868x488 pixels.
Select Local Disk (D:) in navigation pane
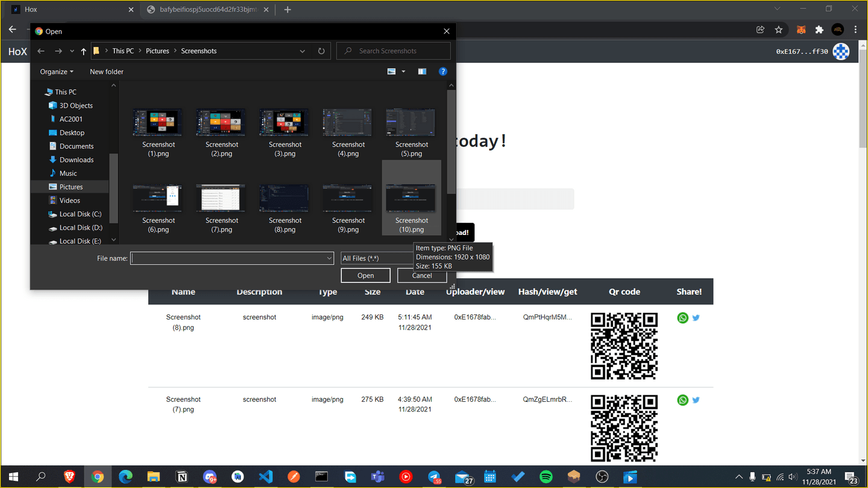pos(75,228)
